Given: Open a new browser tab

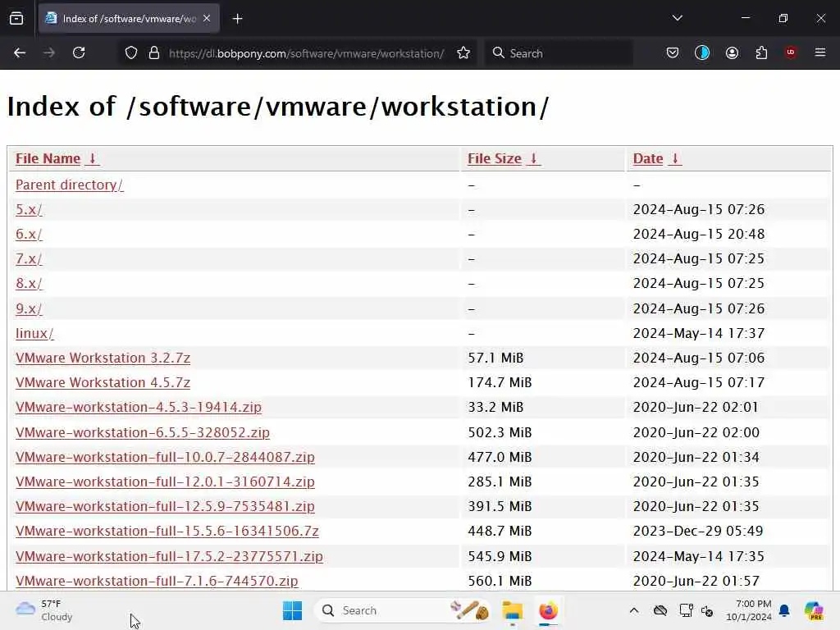Looking at the screenshot, I should click(237, 19).
